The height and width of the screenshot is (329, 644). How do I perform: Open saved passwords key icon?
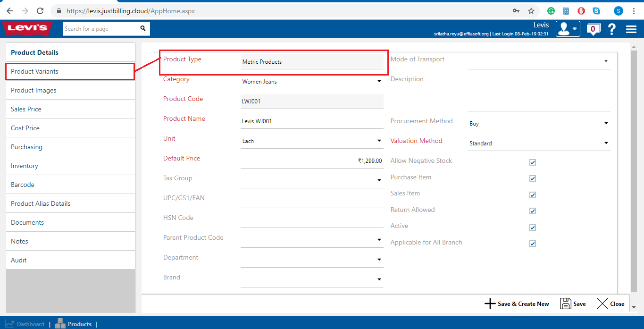coord(517,10)
